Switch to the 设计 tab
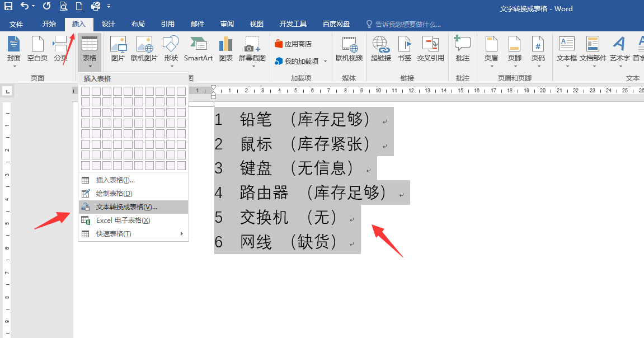The height and width of the screenshot is (338, 644). pos(109,24)
